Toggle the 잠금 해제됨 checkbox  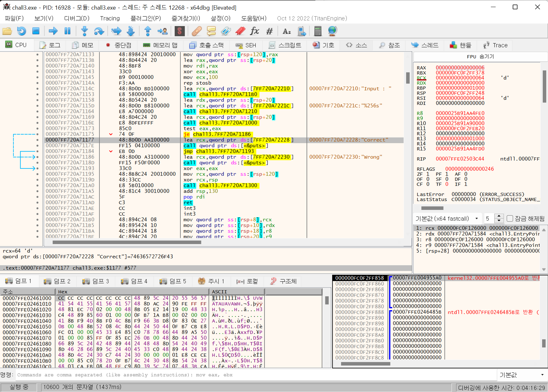pyautogui.click(x=510, y=218)
